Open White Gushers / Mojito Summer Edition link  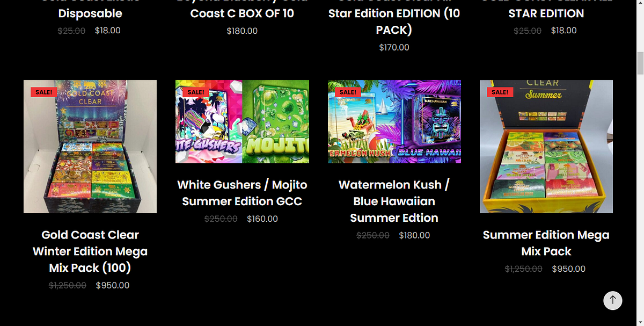[242, 193]
